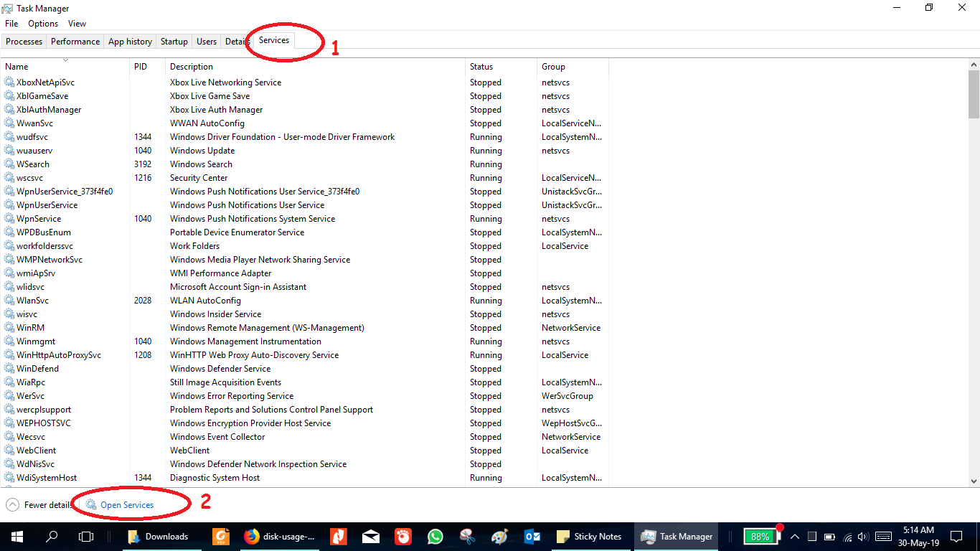Select the XblGameSave service name
The image size is (980, 551).
(x=42, y=96)
